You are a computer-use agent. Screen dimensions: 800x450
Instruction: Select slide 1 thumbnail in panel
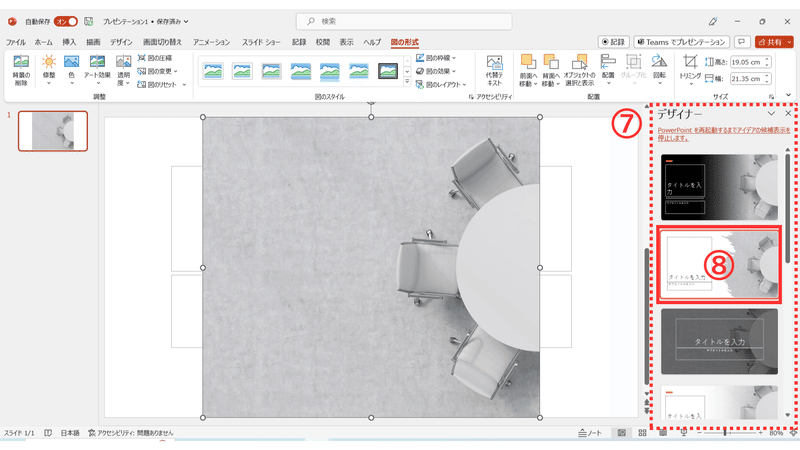[53, 131]
